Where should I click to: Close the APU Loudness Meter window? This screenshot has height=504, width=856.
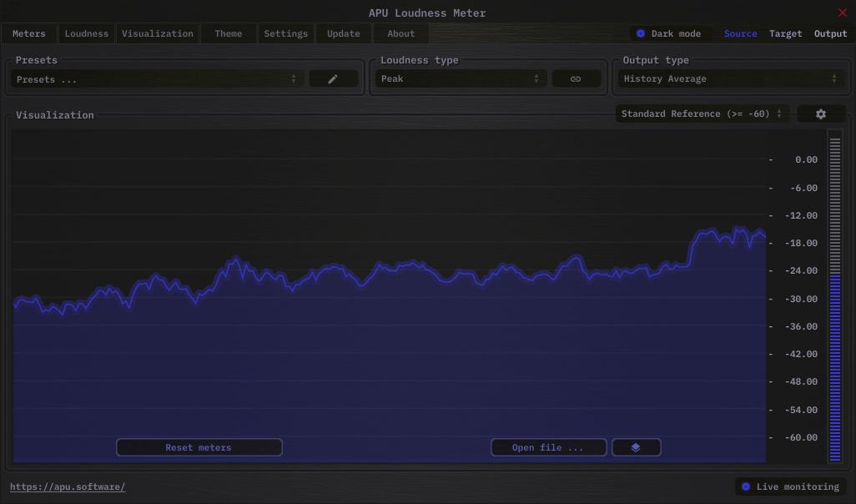tap(842, 13)
